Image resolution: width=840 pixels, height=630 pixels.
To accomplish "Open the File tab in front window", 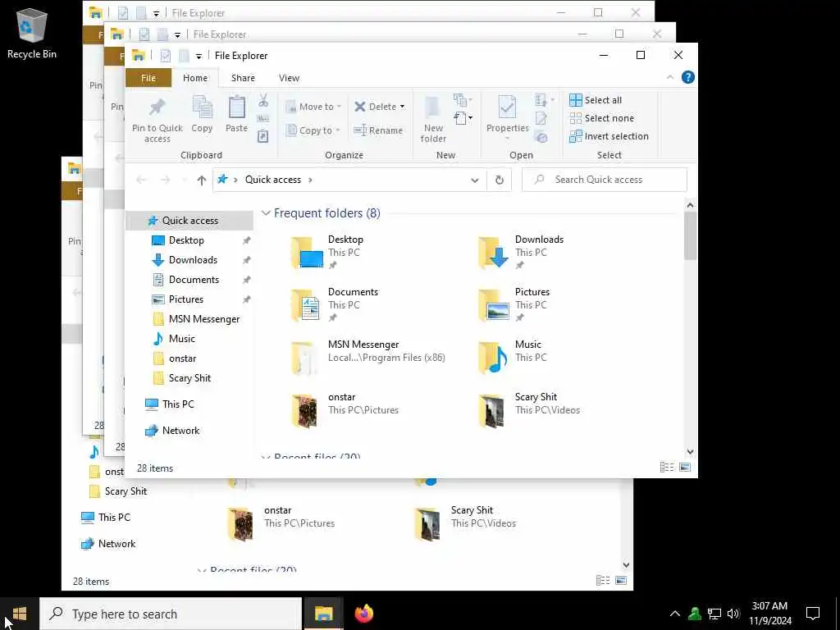I will 148,78.
